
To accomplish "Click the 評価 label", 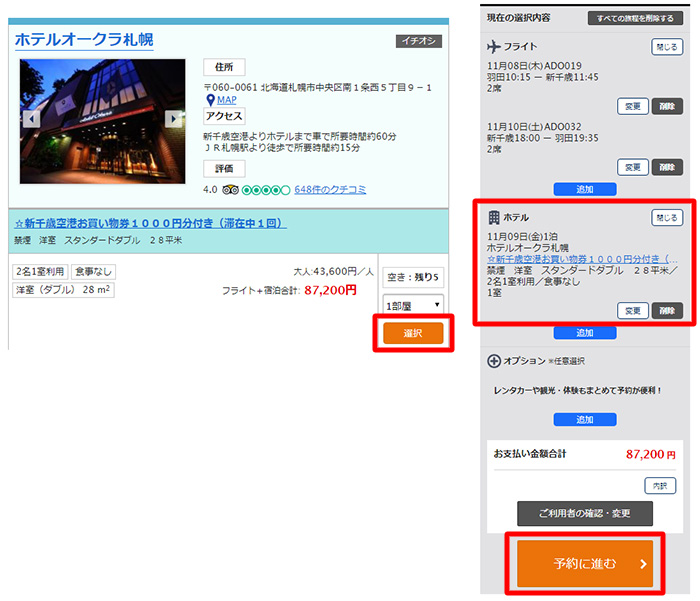I will [224, 169].
